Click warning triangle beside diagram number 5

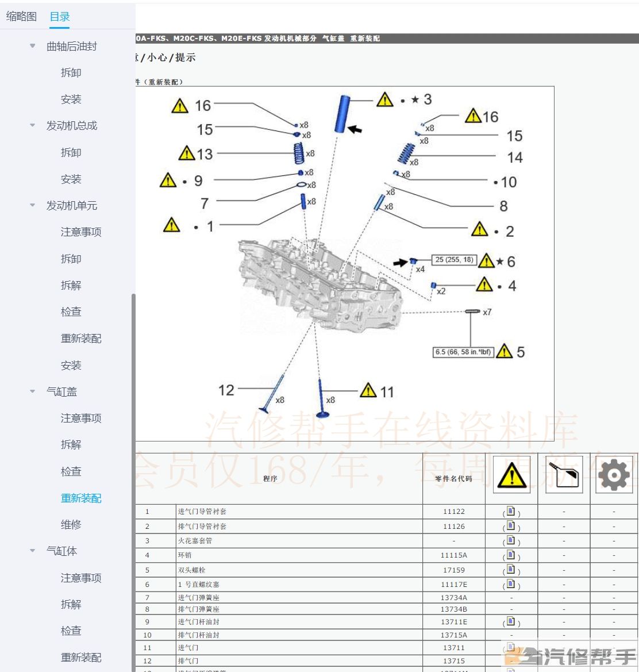pyautogui.click(x=505, y=351)
